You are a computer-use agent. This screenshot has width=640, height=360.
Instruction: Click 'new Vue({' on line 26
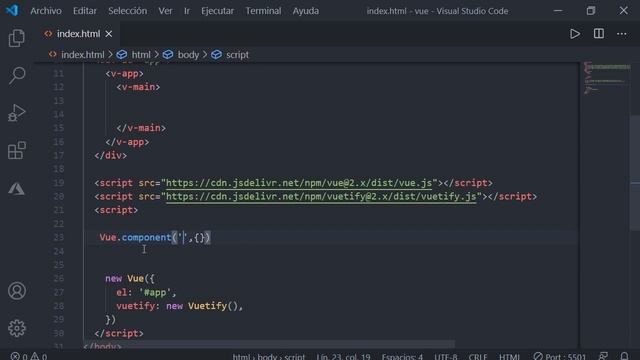[x=130, y=279]
